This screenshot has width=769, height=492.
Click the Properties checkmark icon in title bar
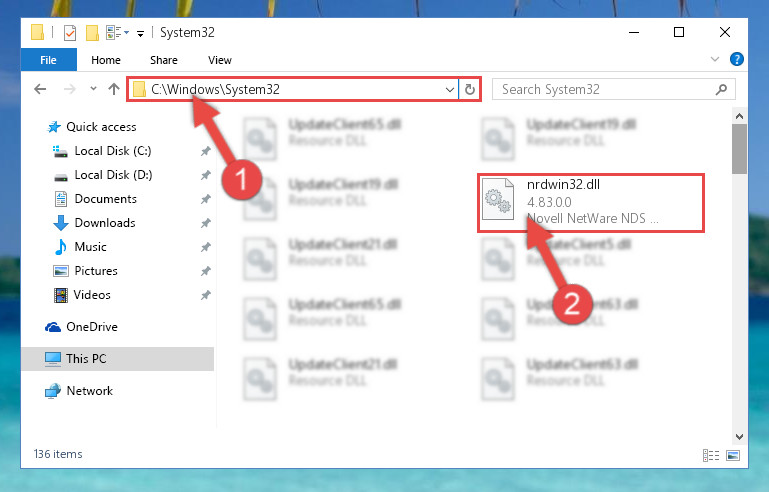coord(70,33)
